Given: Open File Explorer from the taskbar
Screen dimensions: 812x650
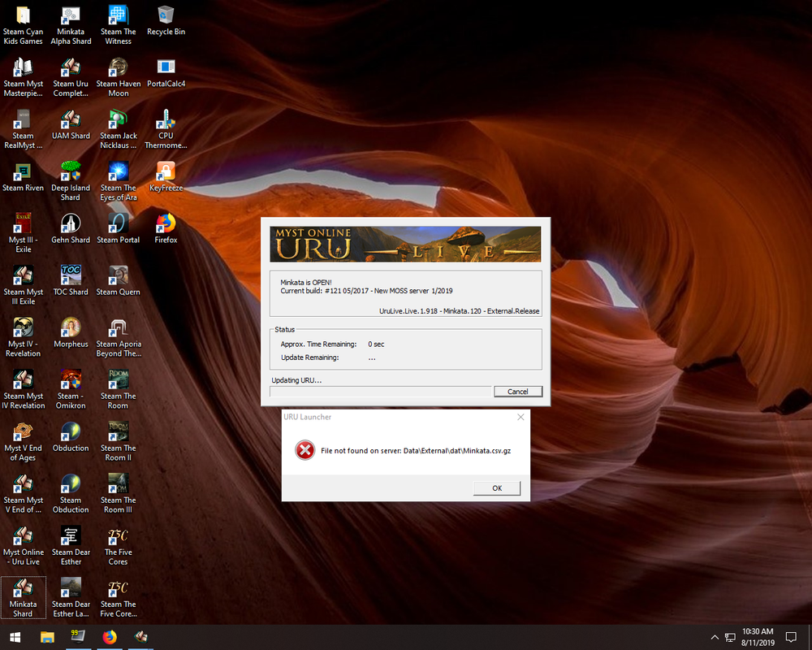Looking at the screenshot, I should (x=47, y=637).
